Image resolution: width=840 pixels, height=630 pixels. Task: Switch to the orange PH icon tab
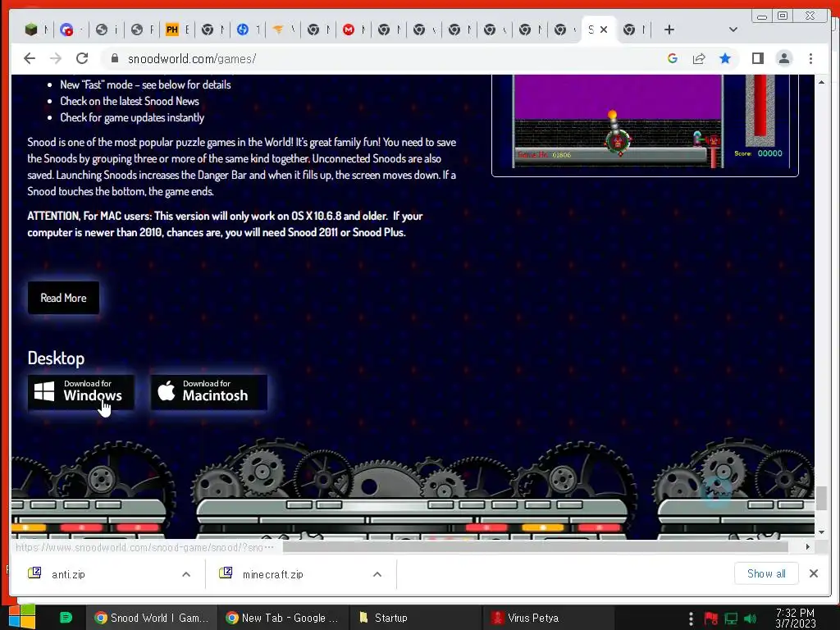click(x=172, y=30)
